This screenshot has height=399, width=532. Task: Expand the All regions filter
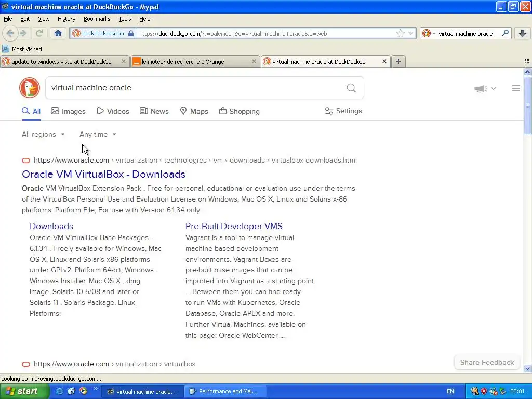43,135
